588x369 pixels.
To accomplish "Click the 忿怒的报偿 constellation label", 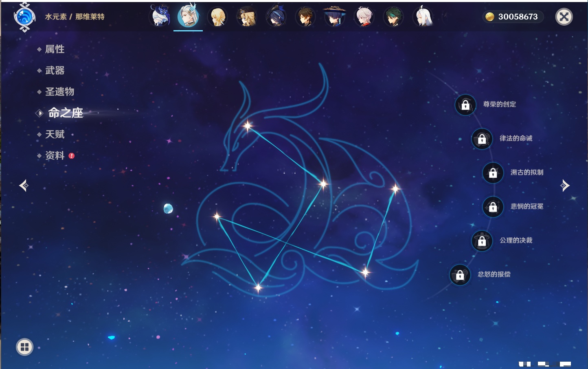I will point(494,274).
